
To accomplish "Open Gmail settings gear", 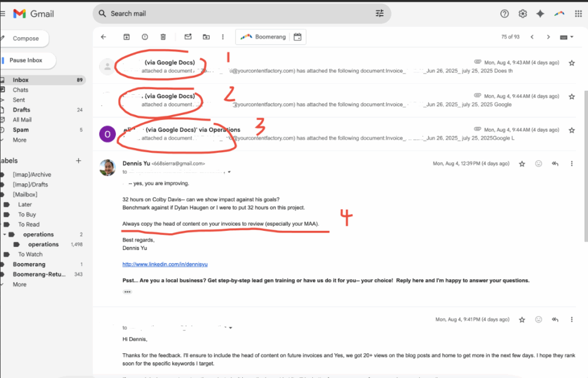I will pyautogui.click(x=523, y=14).
